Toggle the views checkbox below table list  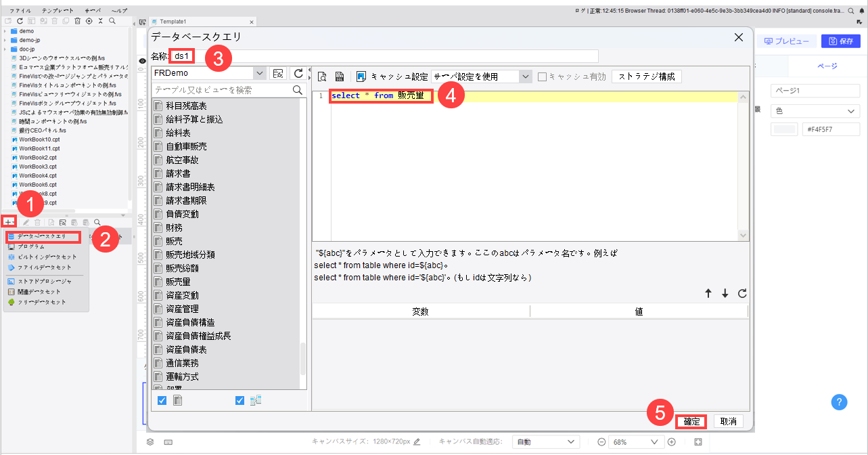(240, 400)
